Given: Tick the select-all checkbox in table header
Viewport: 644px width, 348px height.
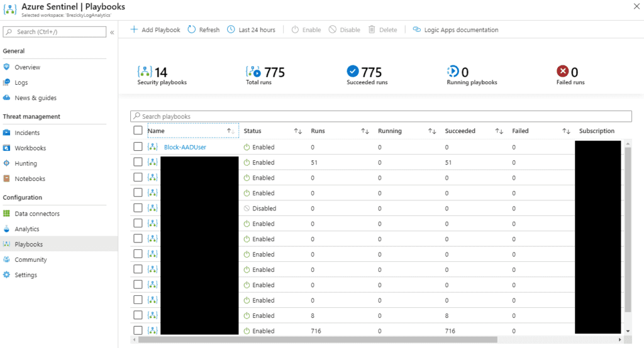Looking at the screenshot, I should pyautogui.click(x=138, y=131).
